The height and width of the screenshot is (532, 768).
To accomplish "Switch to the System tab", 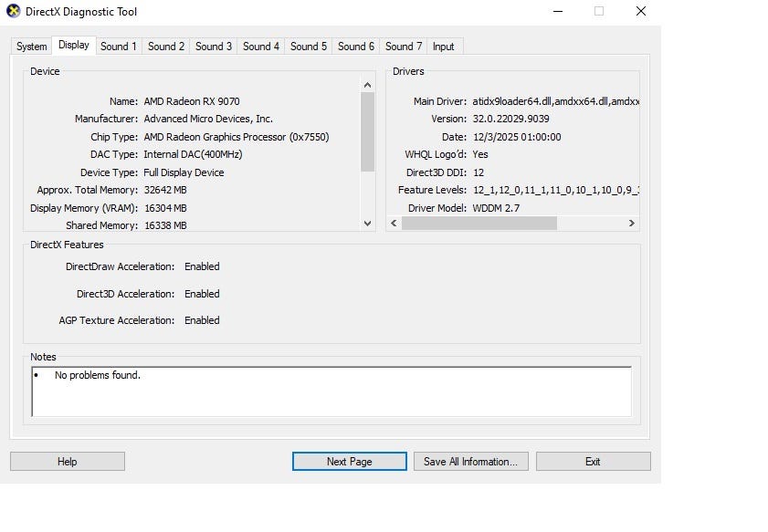I will point(31,47).
